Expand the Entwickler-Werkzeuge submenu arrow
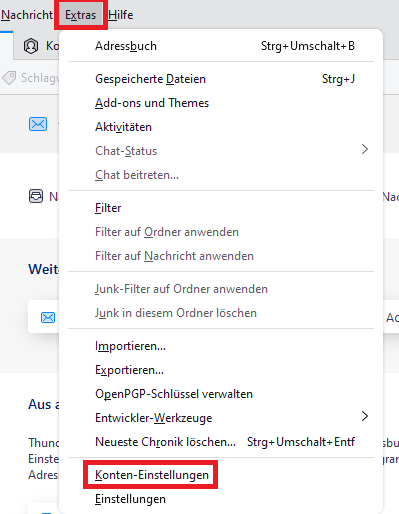 pos(365,416)
